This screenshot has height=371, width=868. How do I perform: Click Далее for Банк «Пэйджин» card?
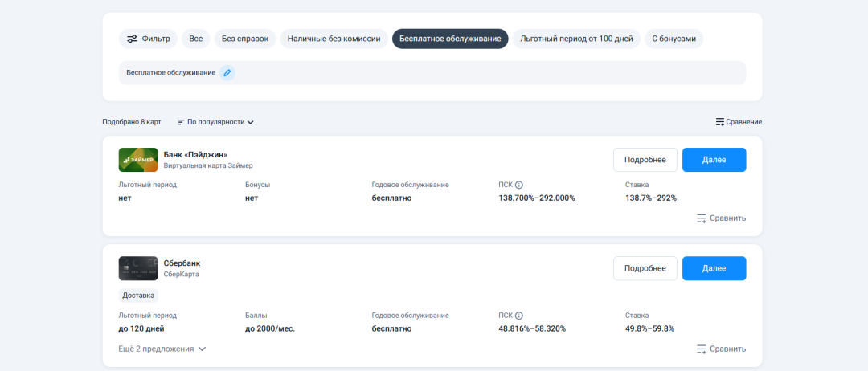[714, 160]
